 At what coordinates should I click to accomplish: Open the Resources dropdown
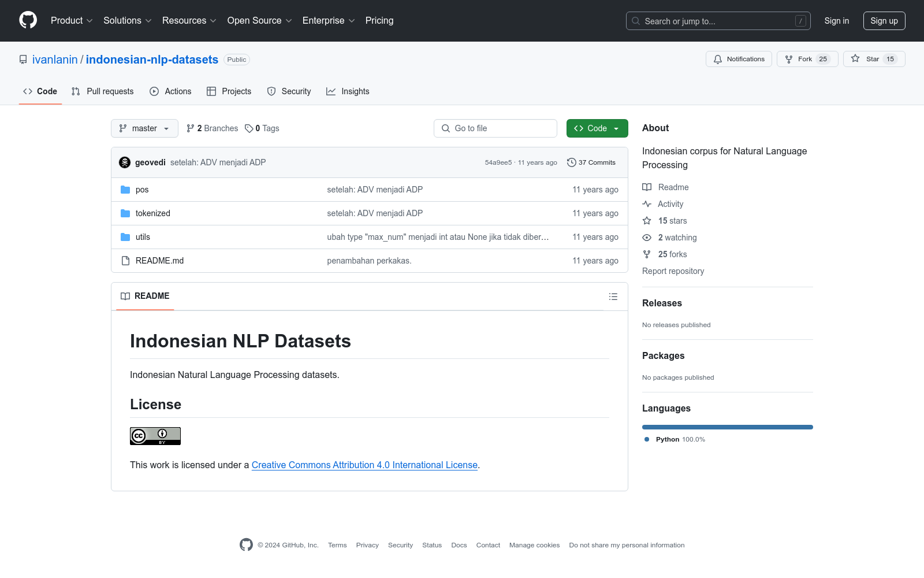[189, 21]
